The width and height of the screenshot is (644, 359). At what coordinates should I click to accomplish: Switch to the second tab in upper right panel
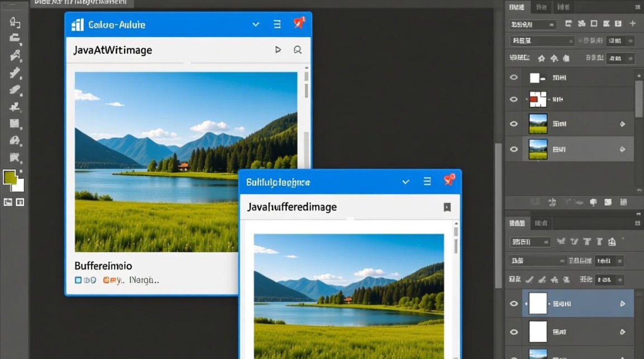click(x=541, y=7)
